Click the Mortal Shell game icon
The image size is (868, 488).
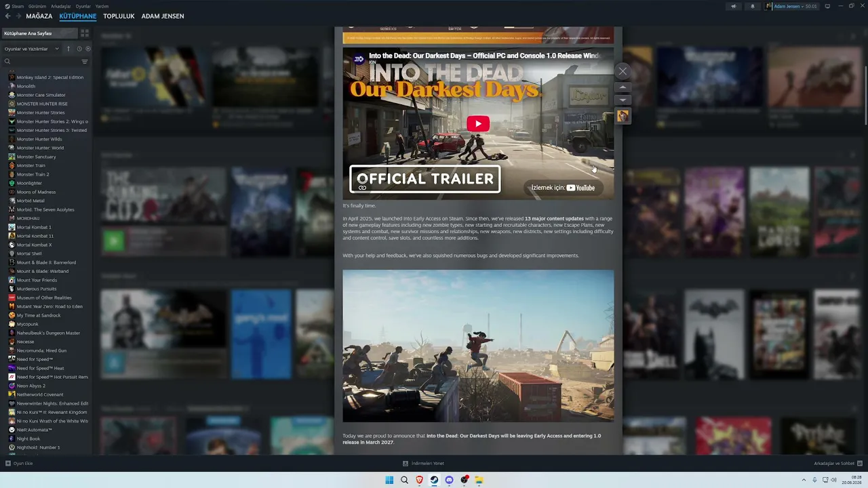pos(12,253)
